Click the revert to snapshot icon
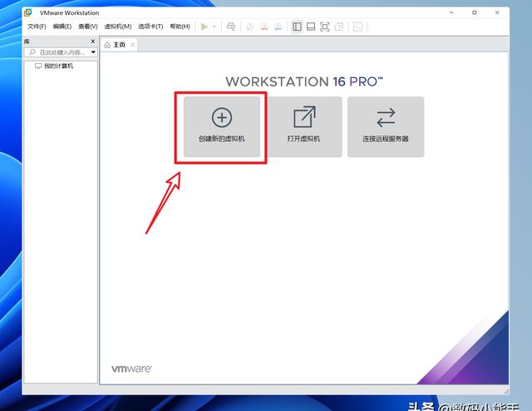The height and width of the screenshot is (411, 532). 264,27
